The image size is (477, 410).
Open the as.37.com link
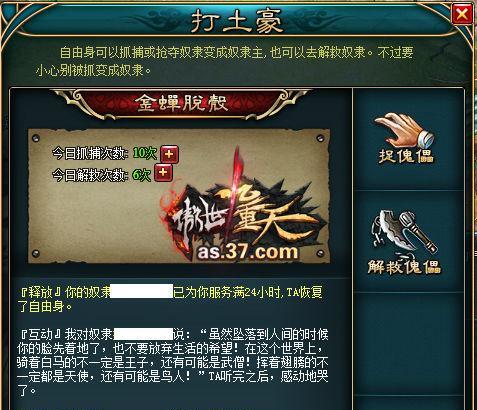coord(247,253)
